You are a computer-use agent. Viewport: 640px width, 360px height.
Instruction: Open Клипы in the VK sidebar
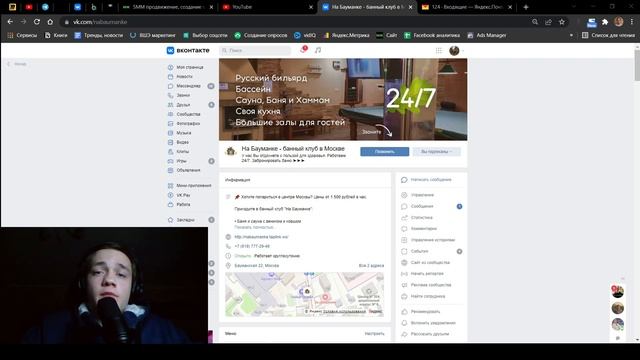point(178,151)
